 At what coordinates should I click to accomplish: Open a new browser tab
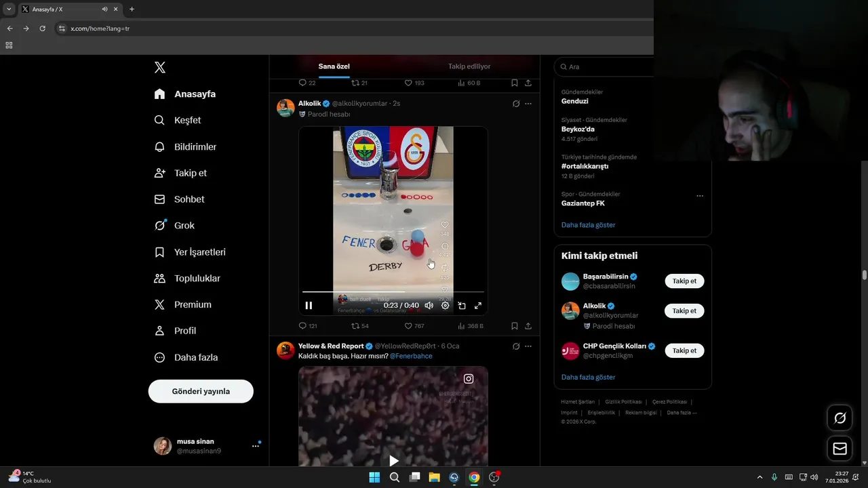[x=132, y=9]
